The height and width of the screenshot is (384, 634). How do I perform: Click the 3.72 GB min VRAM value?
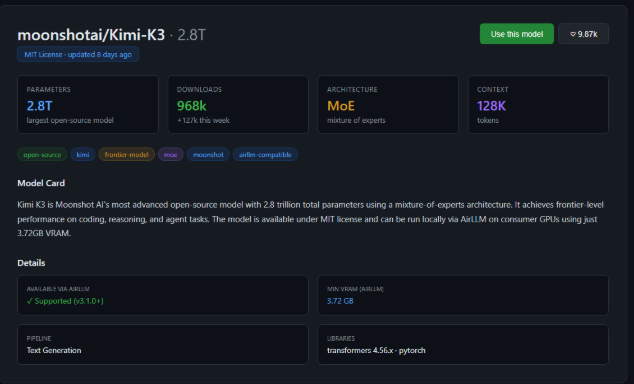[340, 301]
